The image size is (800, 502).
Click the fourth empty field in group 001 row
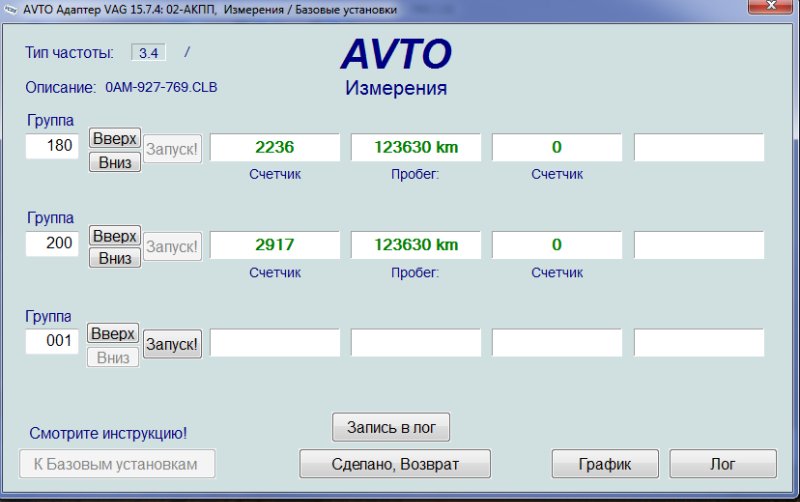tap(699, 343)
